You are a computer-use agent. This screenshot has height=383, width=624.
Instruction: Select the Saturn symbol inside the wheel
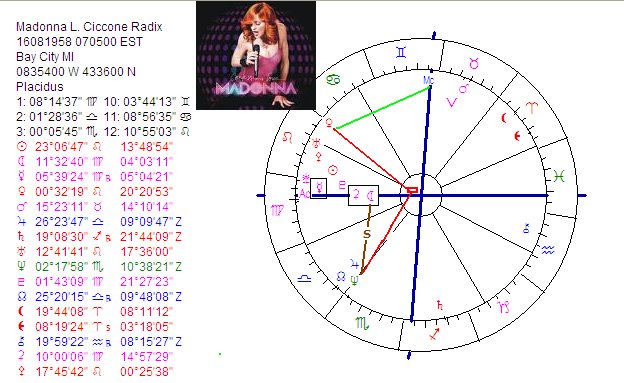click(x=440, y=305)
